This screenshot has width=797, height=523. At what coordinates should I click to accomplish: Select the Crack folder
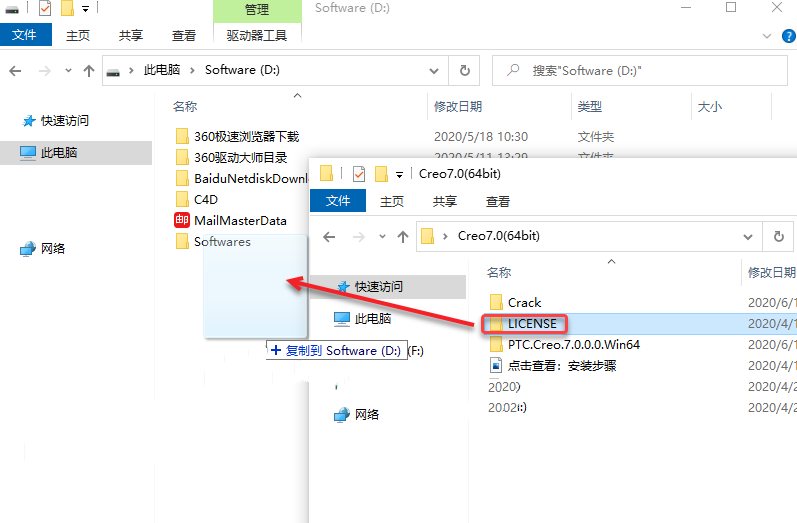(515, 302)
